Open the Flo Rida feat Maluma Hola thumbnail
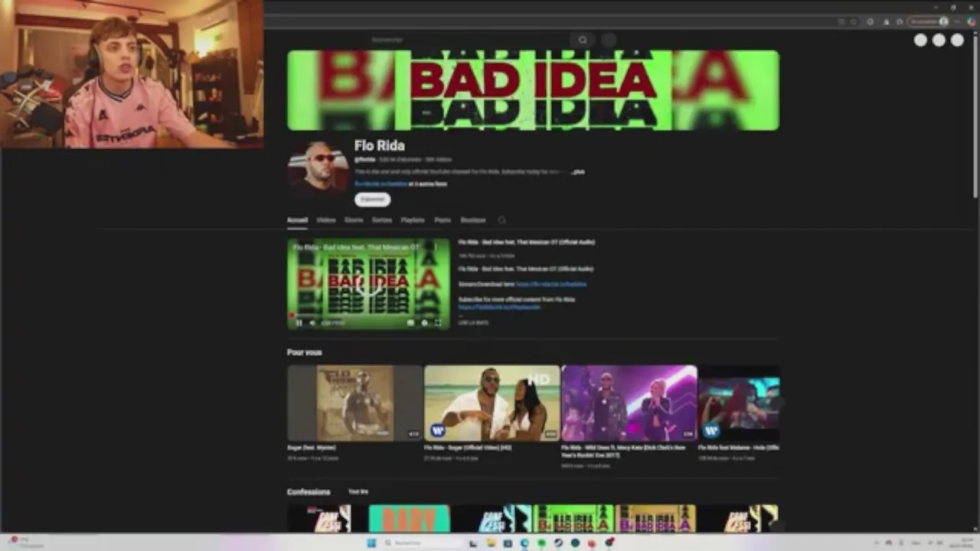This screenshot has width=980, height=551. pos(739,403)
